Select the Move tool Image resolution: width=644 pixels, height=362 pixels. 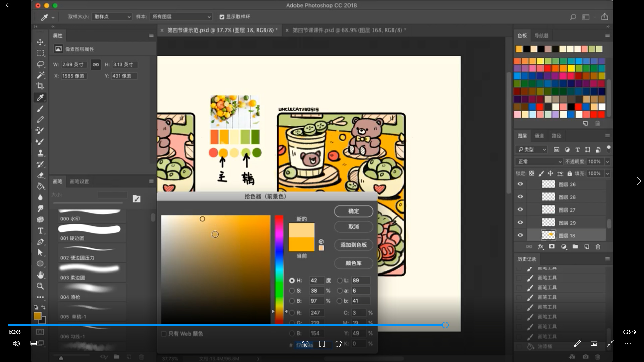pyautogui.click(x=40, y=42)
